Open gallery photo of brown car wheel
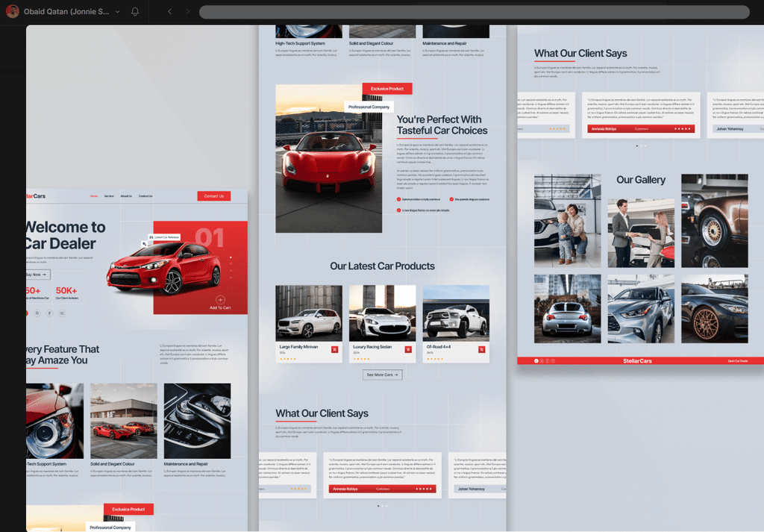764x532 pixels. click(714, 221)
